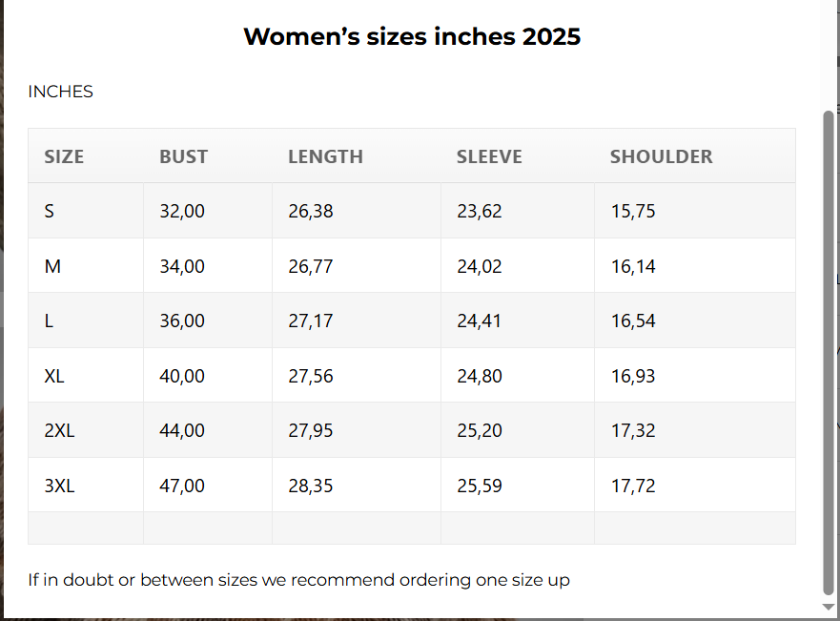Click the bust value 36,00 for size L
Image resolution: width=840 pixels, height=621 pixels.
[182, 321]
